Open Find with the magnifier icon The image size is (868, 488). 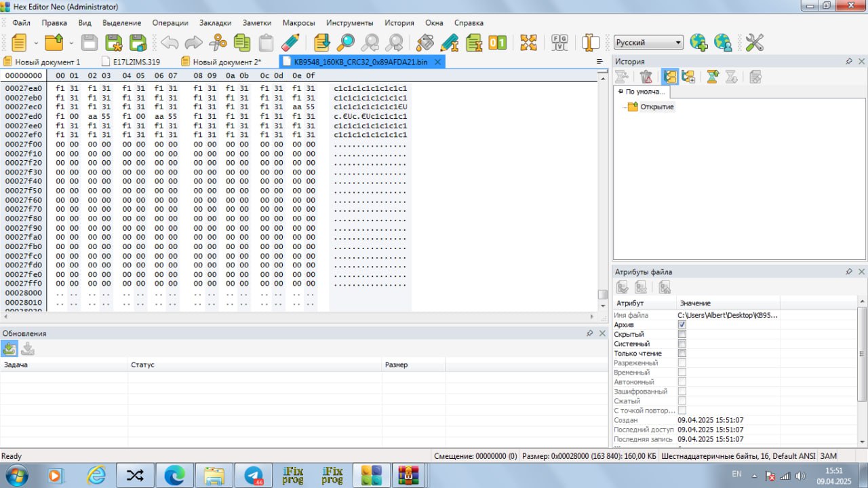tap(346, 43)
